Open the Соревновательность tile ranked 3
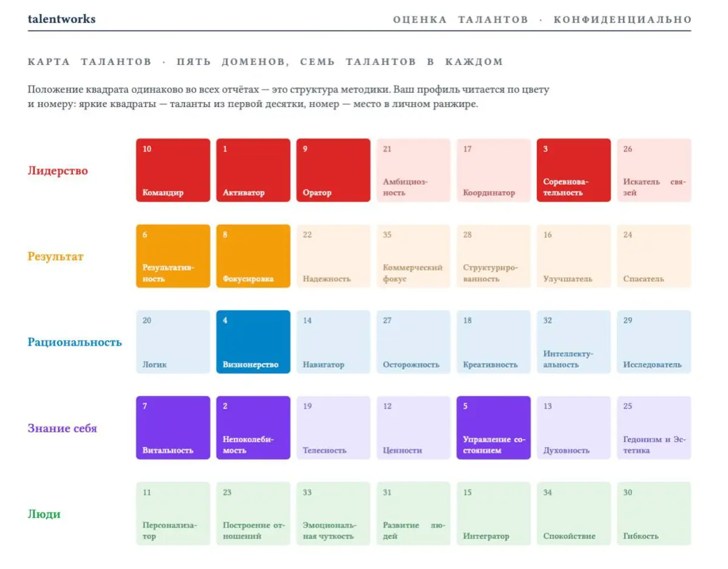Image resolution: width=728 pixels, height=569 pixels. tap(574, 170)
